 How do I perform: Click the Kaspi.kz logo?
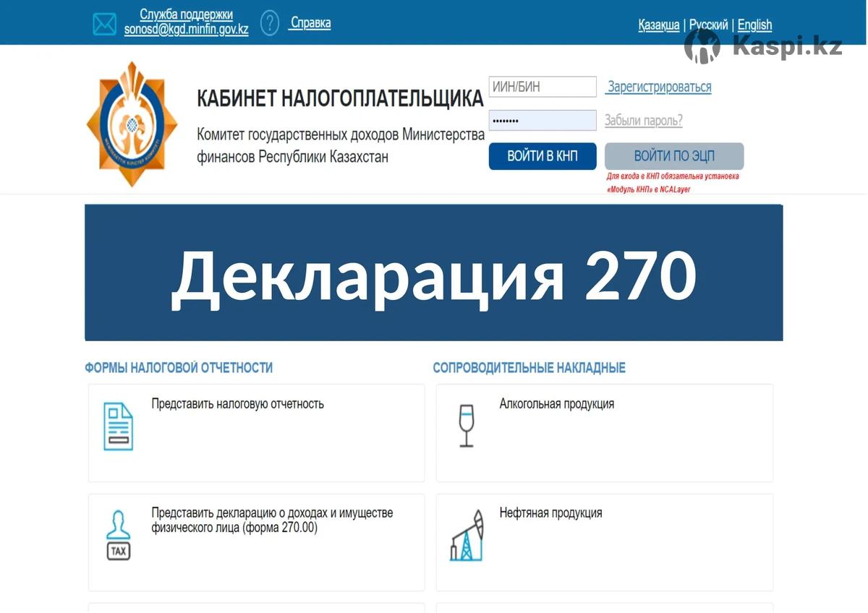click(763, 47)
